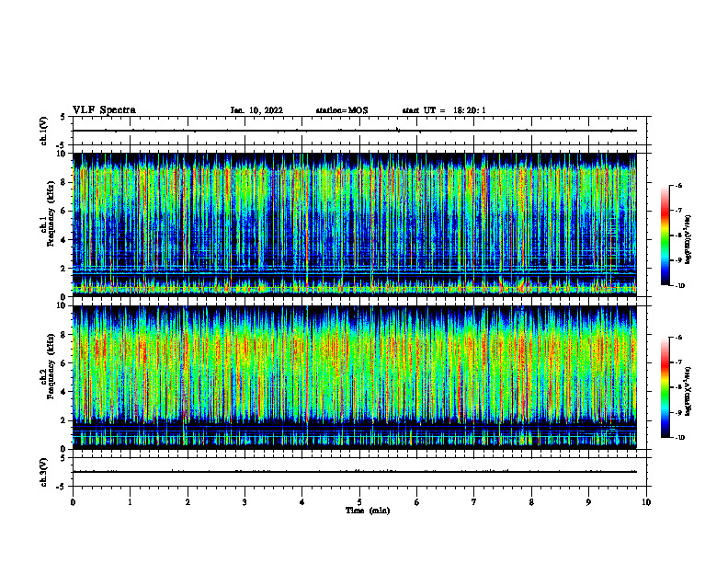Click the "-10" label on ch.1 color bar
The width and height of the screenshot is (728, 563).
click(679, 286)
